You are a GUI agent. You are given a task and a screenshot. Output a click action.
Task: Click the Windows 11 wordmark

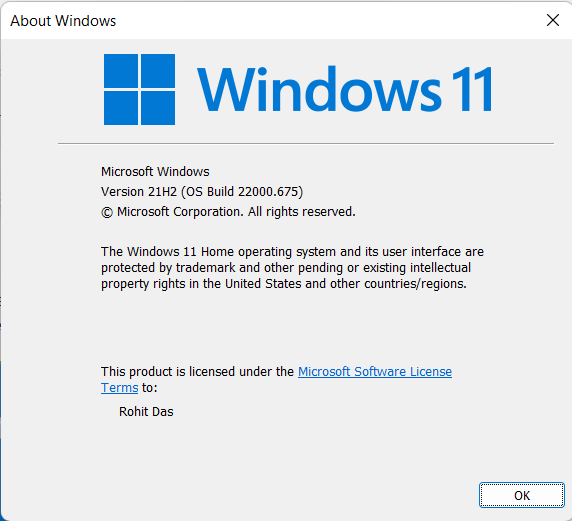345,89
